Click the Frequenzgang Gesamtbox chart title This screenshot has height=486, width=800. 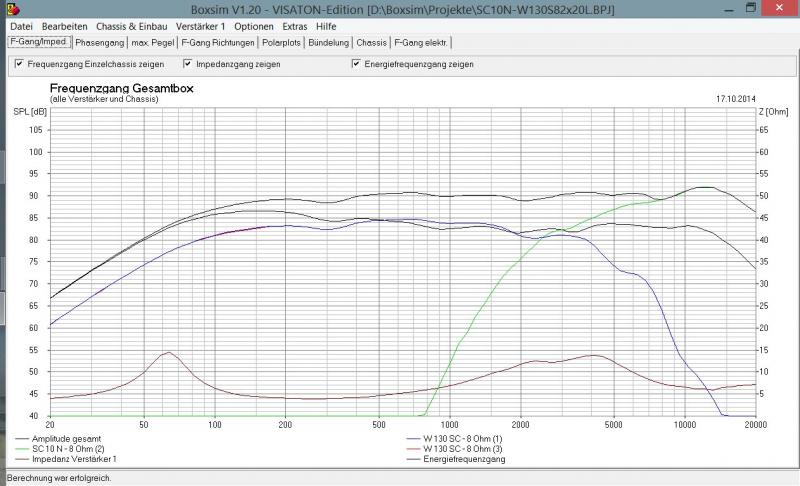click(x=121, y=88)
